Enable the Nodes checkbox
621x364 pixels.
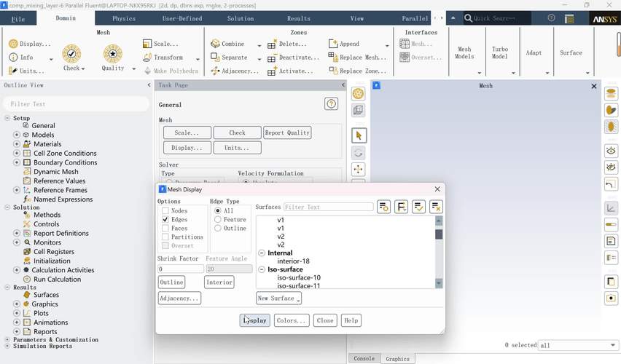(x=165, y=210)
